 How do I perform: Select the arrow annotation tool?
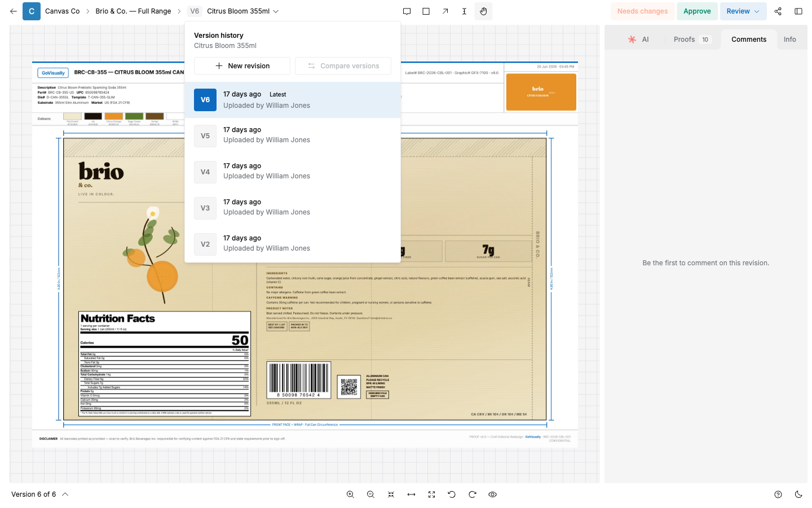click(445, 11)
